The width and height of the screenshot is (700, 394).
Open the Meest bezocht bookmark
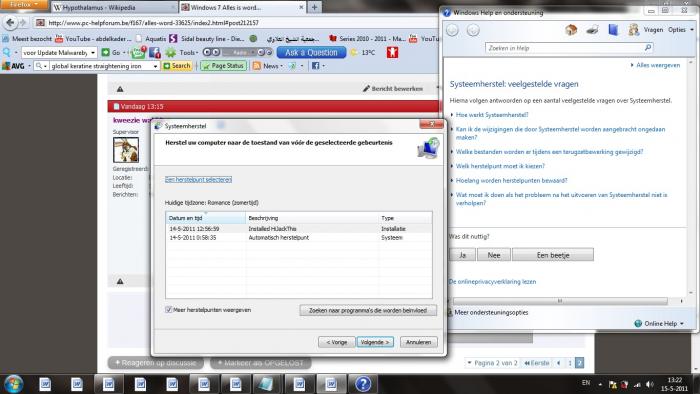(x=28, y=39)
